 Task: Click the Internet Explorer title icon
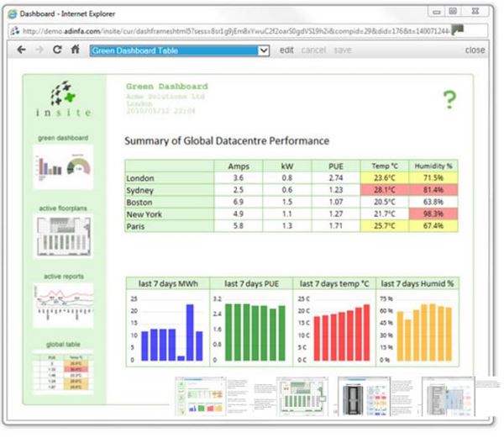click(13, 13)
